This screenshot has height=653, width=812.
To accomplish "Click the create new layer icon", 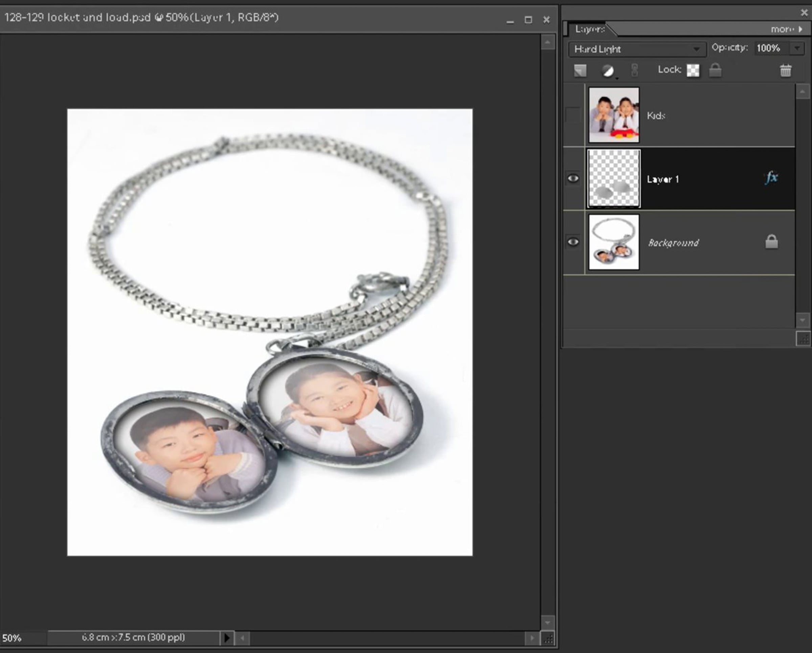I will [x=580, y=70].
